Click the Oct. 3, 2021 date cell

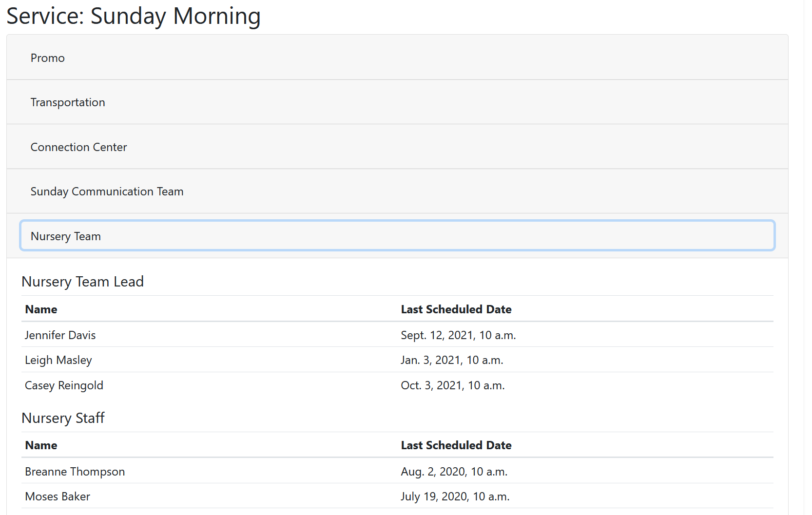coord(452,385)
